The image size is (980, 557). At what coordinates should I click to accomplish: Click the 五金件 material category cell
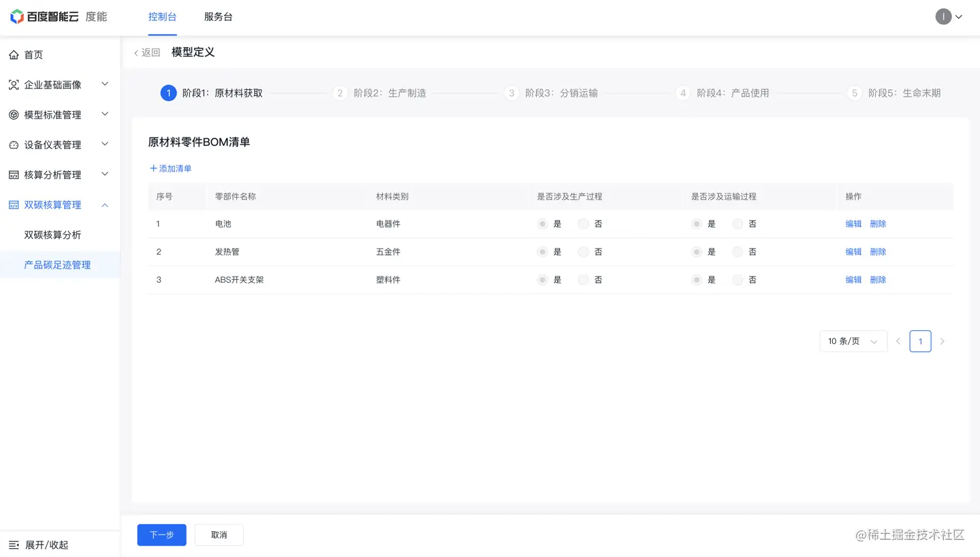[388, 252]
